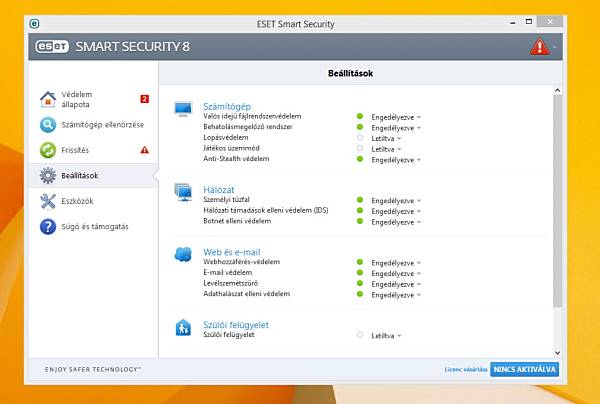Viewport: 600px width, 404px height.
Task: Minimize the ESET Smart Security window
Action: point(513,23)
